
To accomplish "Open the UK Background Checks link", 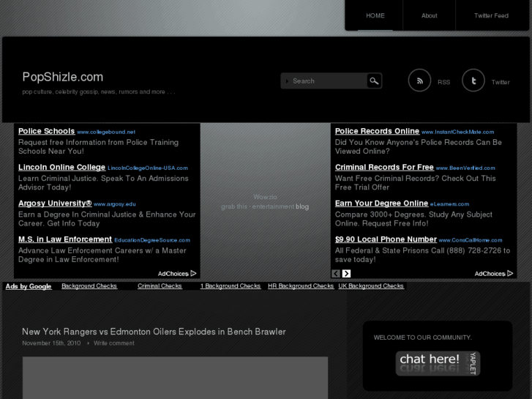I will point(371,286).
